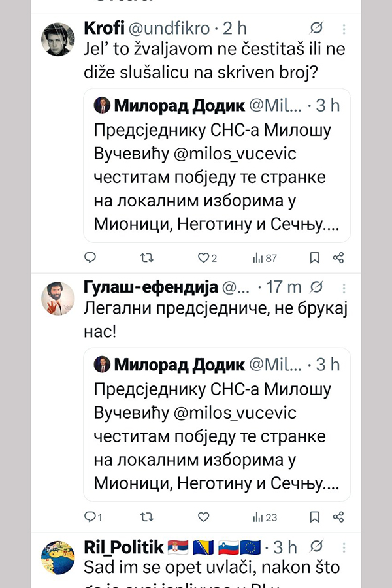Viewport: 392px width, 588px height.
Task: Open Grok icon on Krofi's post
Action: click(318, 29)
